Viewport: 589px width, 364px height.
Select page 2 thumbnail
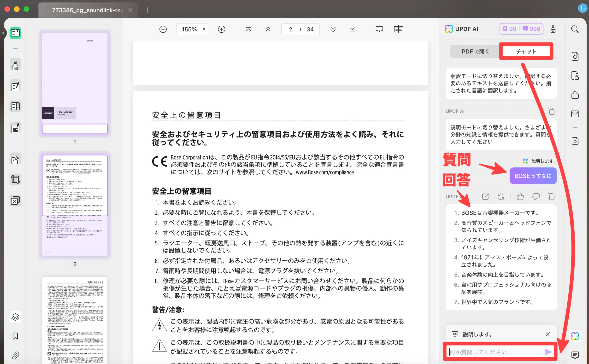click(75, 205)
